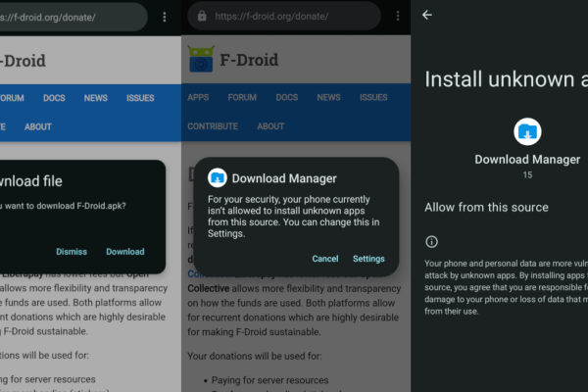This screenshot has height=392, width=588.
Task: Open APPS tab in middle panel
Action: [198, 98]
